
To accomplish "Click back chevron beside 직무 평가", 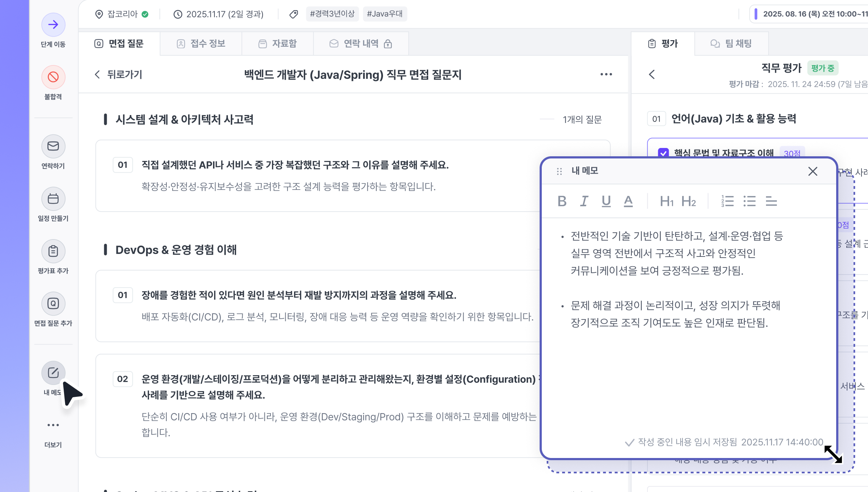I will coord(652,75).
